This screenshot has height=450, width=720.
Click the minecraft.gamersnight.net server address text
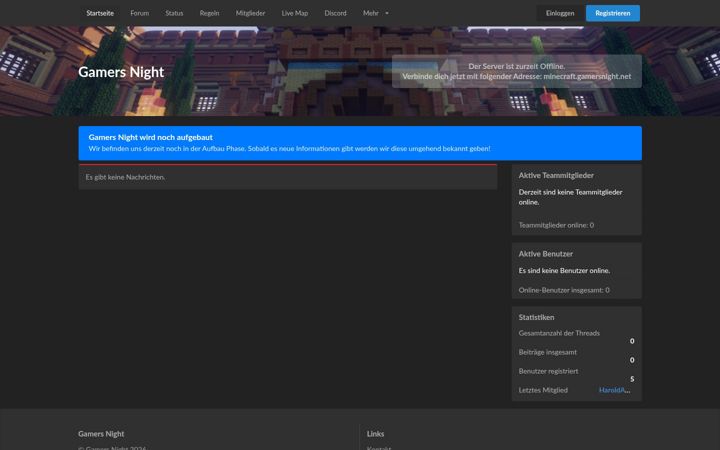coord(587,77)
